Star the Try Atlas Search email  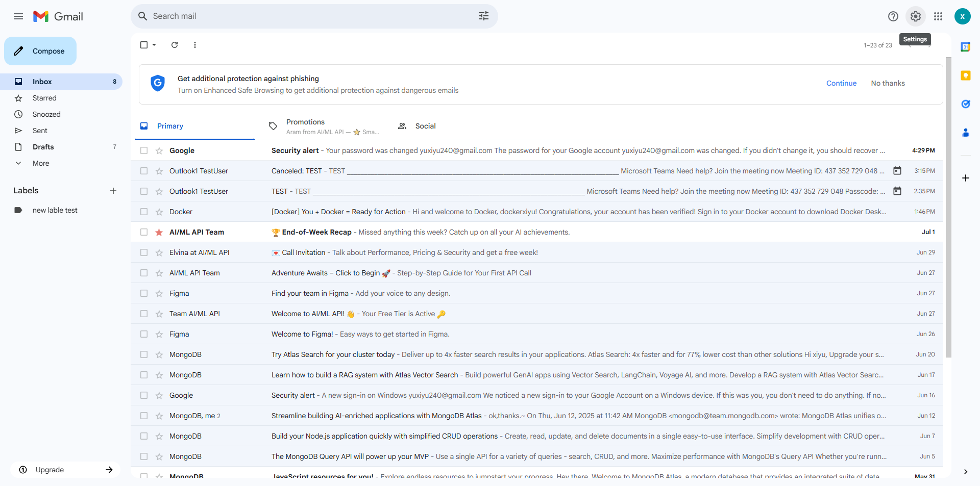click(x=159, y=355)
